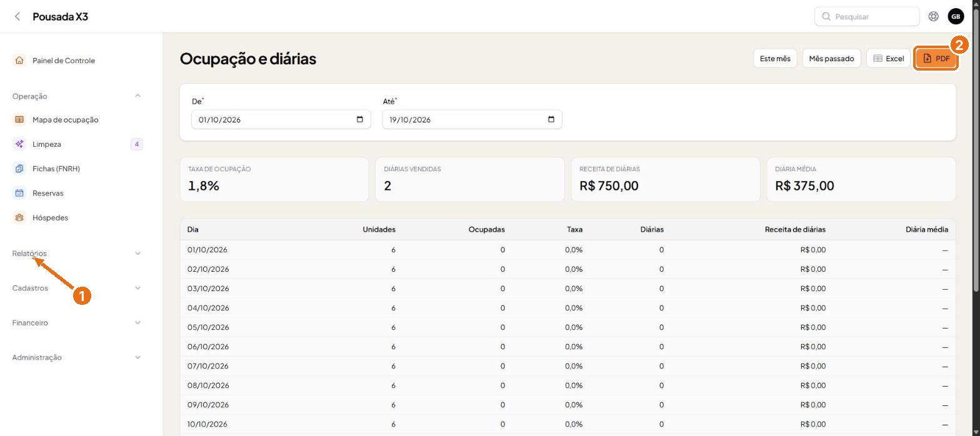
Task: Expand the Relatórios menu group
Action: [x=77, y=254]
